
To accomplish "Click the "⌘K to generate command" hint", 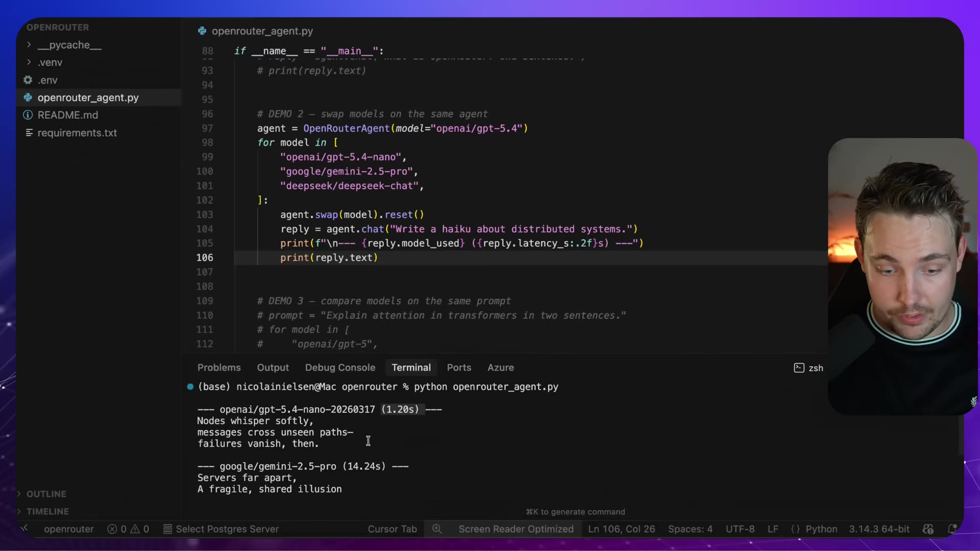I will [575, 512].
